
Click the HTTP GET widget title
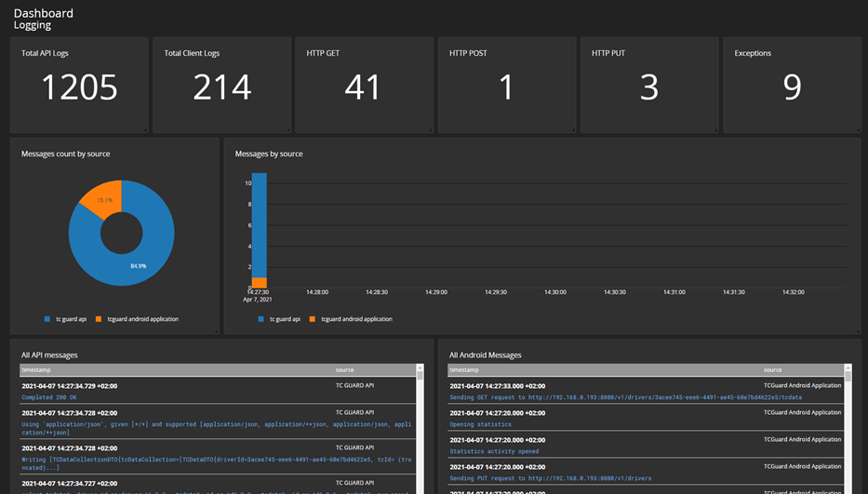click(323, 53)
